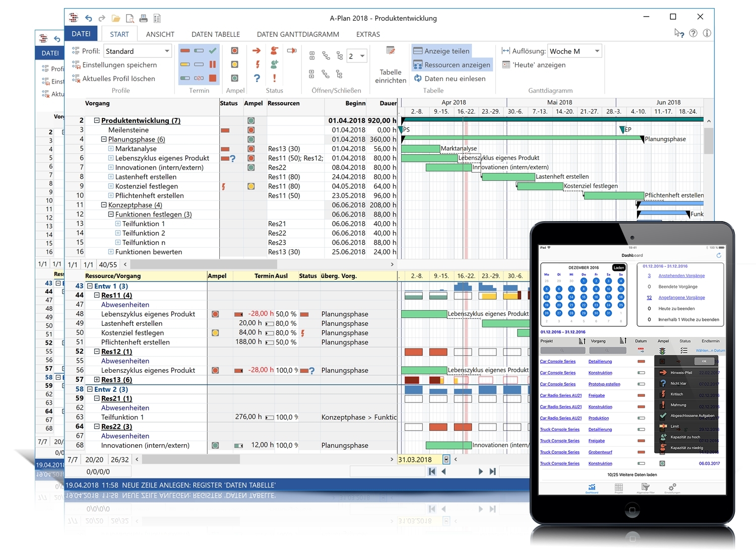Click the Lastenheft erstellen Gantt bar
Image resolution: width=756 pixels, height=554 pixels.
click(x=508, y=177)
